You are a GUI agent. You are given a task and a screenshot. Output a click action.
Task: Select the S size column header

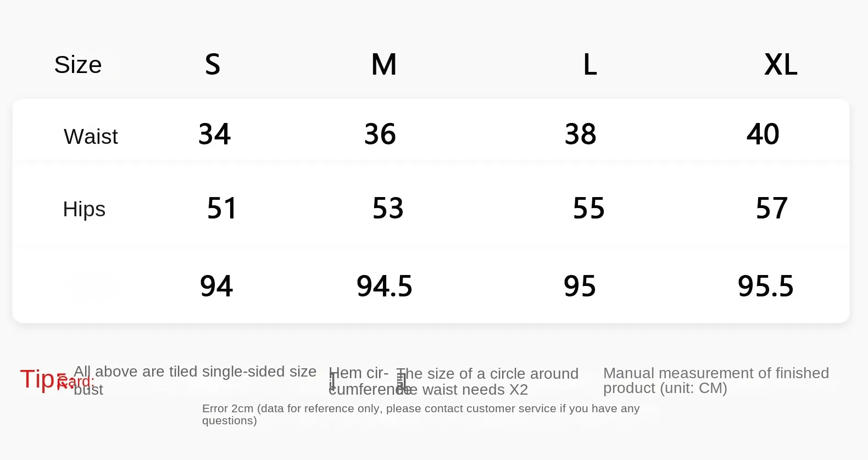tap(213, 65)
